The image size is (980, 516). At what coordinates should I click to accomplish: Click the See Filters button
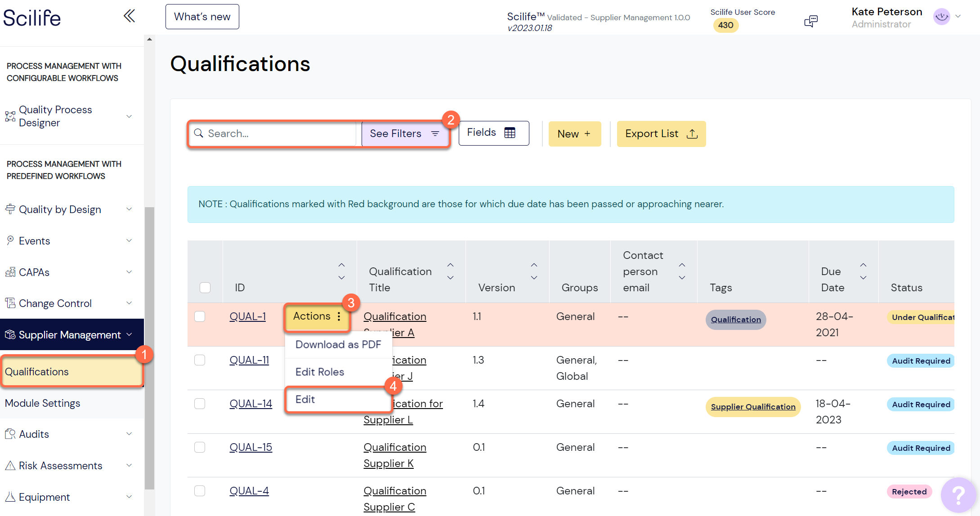[x=405, y=133]
